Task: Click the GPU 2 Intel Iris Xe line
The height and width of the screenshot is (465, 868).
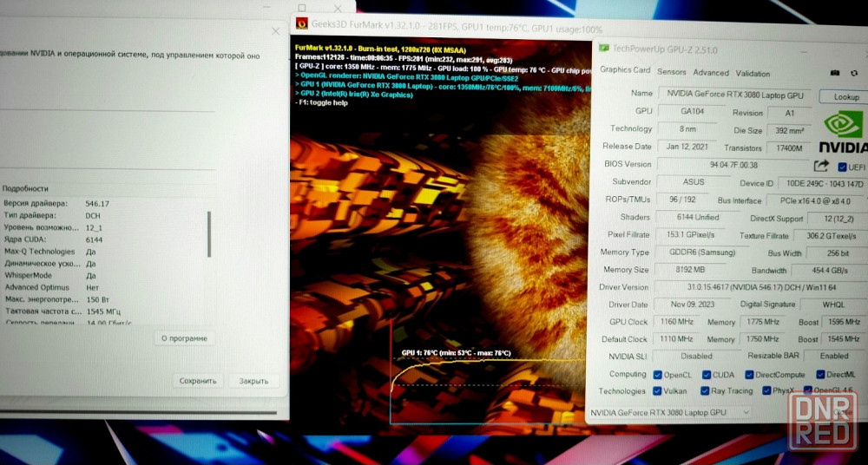Action: [354, 95]
